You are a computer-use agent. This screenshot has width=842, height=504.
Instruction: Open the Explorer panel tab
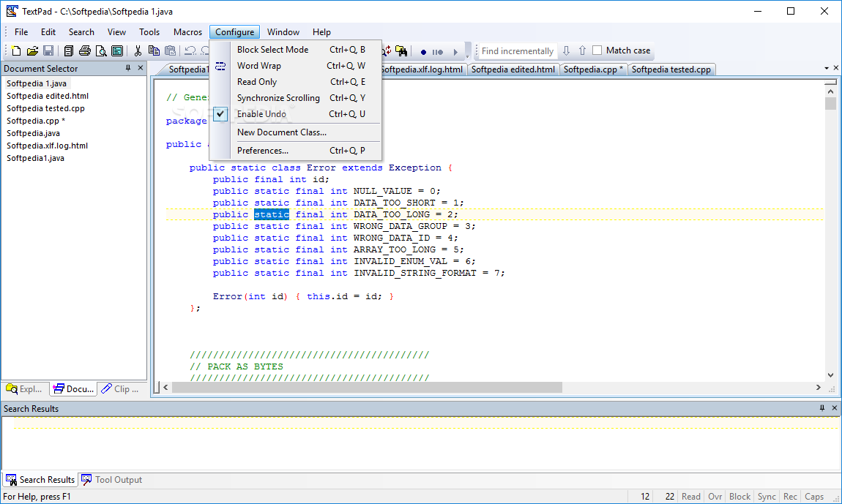point(25,389)
